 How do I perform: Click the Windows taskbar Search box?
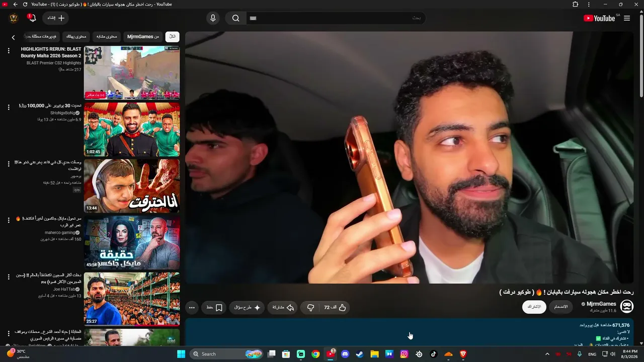[x=227, y=354]
